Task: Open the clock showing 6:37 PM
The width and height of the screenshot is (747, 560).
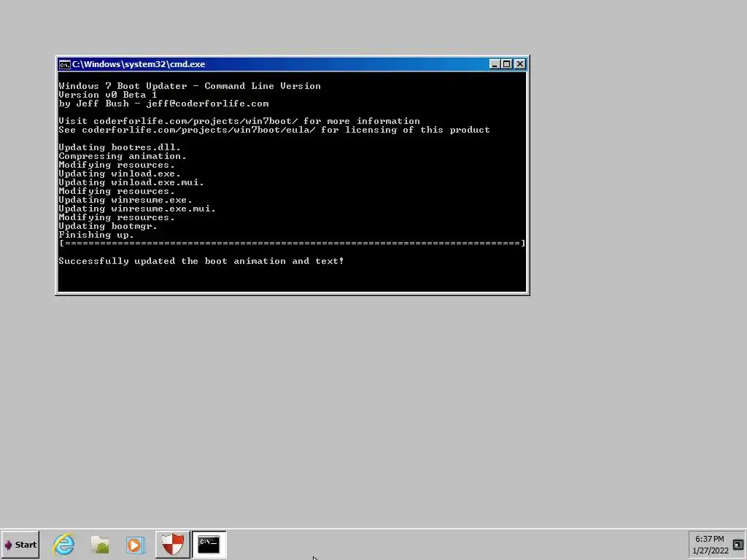Action: (709, 539)
